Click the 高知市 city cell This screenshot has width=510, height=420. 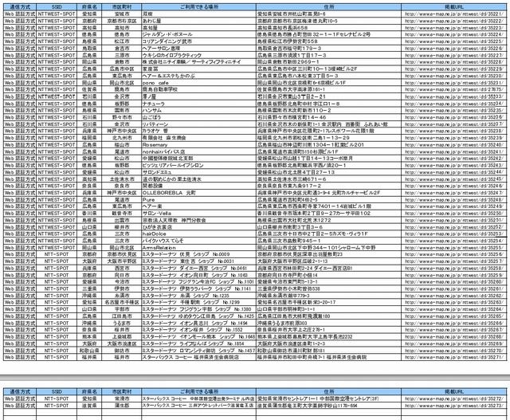point(122,28)
